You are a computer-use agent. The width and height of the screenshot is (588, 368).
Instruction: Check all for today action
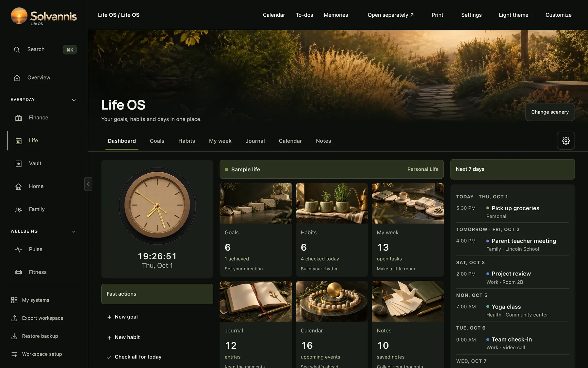[134, 357]
